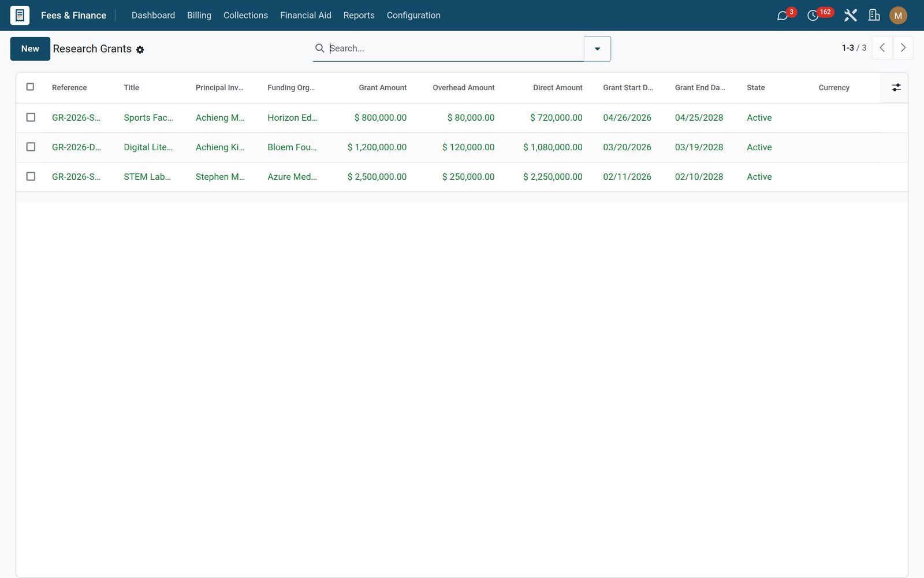924x578 pixels.
Task: Open the optional columns settings icon
Action: [x=896, y=87]
